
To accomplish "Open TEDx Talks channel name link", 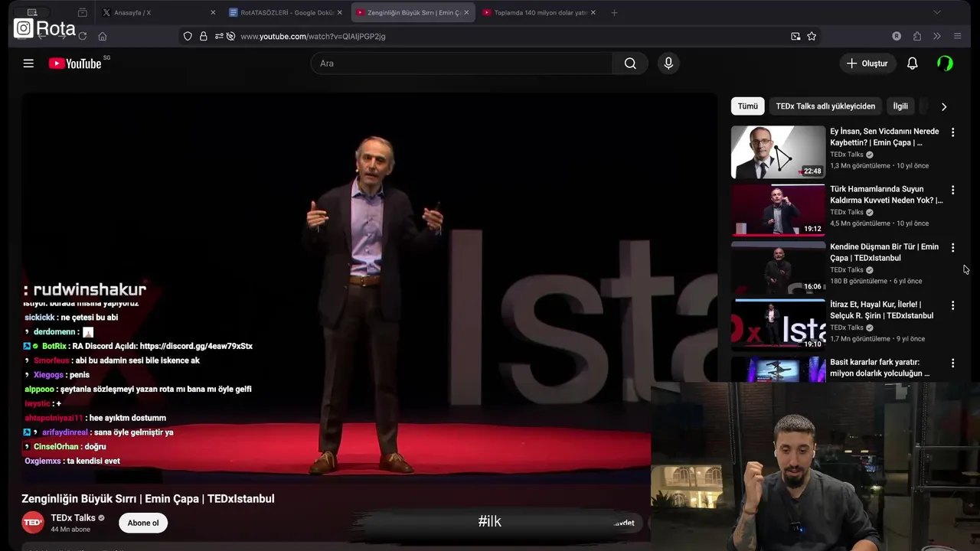I will (x=73, y=518).
